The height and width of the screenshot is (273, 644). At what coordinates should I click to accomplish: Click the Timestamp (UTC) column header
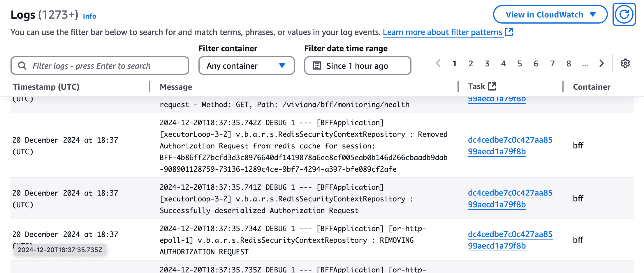click(x=46, y=86)
